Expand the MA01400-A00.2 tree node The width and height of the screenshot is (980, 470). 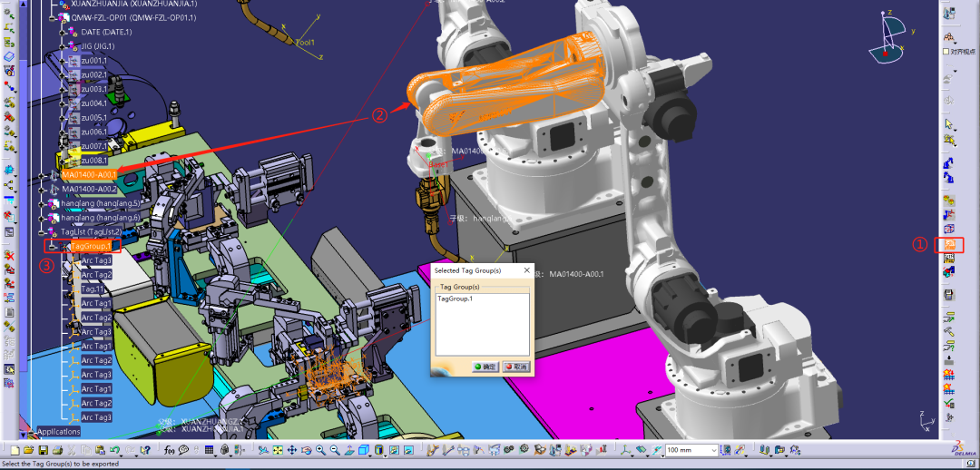point(42,189)
